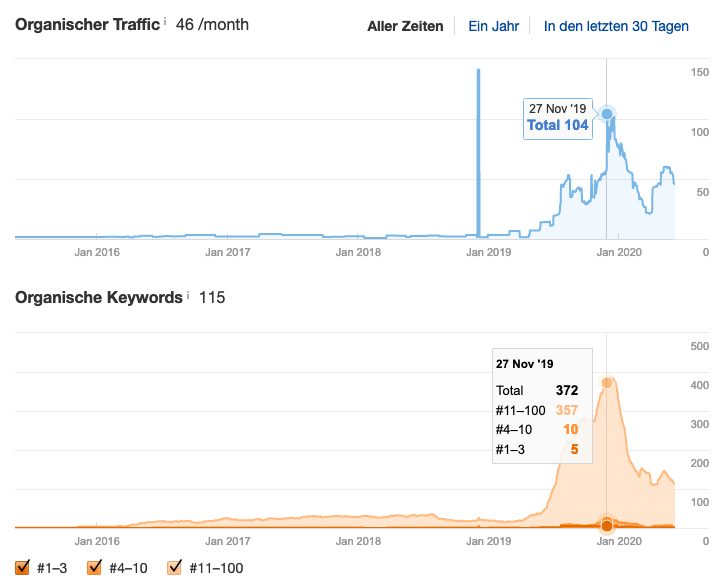
Task: Click the Organische Keywords heading
Action: coord(98,297)
